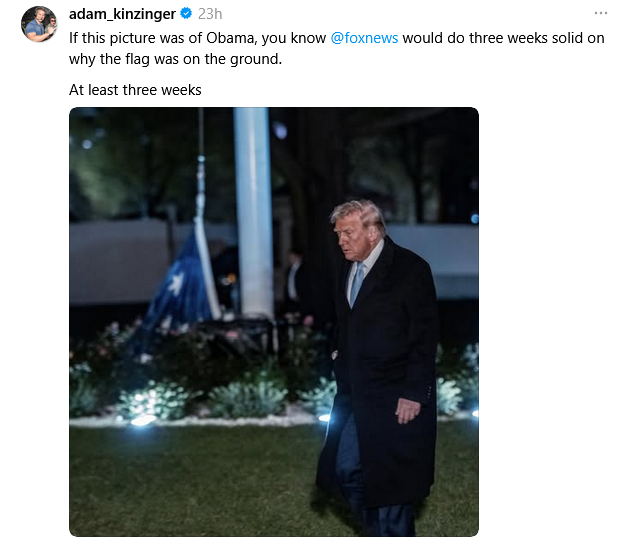
Task: Click the 23h post timestamp
Action: 210,14
